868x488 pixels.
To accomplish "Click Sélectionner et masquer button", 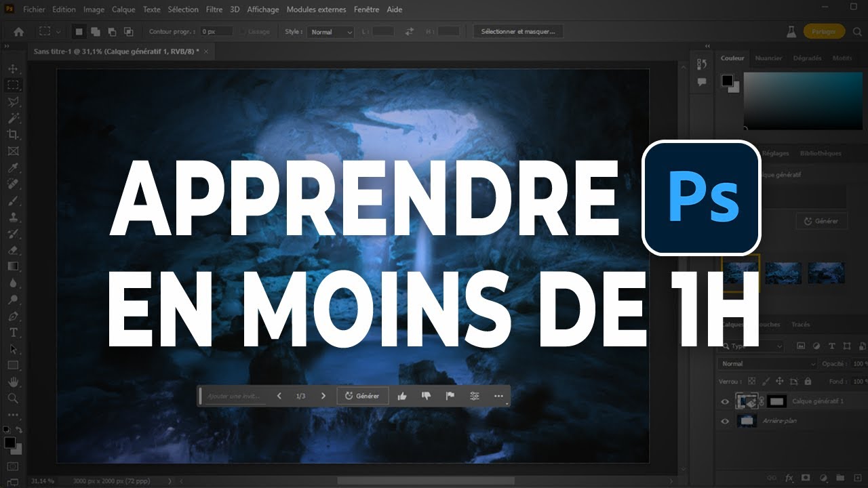I will pos(518,32).
